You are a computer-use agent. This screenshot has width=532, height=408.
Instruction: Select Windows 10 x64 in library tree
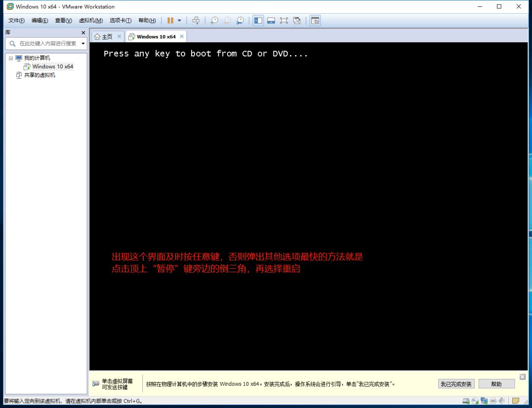[x=53, y=66]
